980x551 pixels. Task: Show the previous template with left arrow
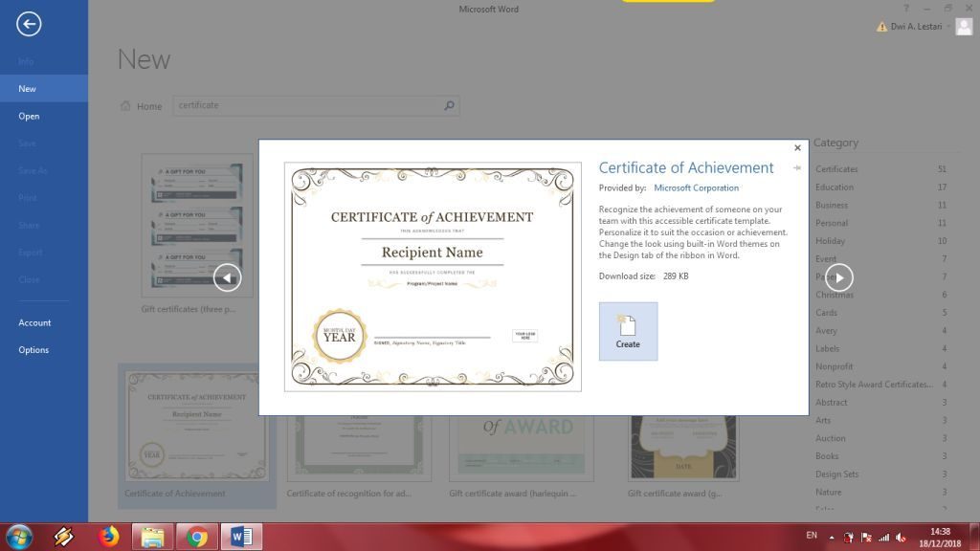[227, 277]
